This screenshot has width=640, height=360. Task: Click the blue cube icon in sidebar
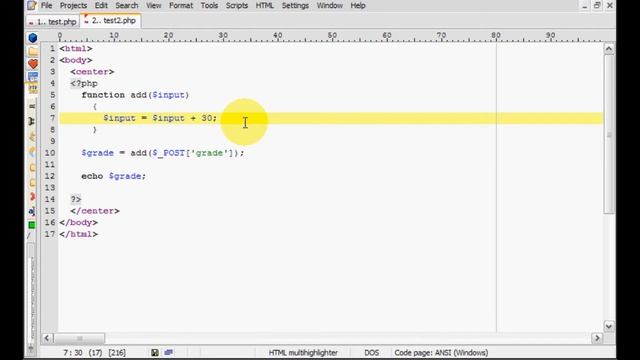tap(33, 38)
